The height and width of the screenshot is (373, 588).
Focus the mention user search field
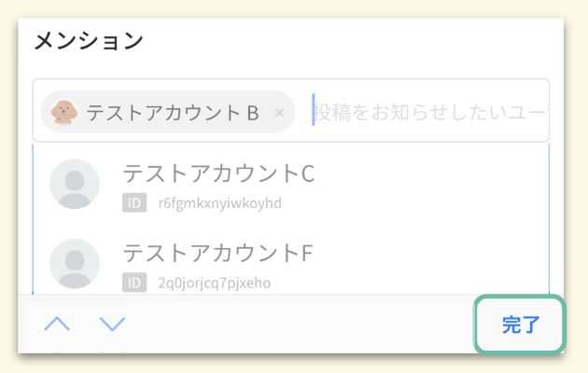tap(429, 113)
